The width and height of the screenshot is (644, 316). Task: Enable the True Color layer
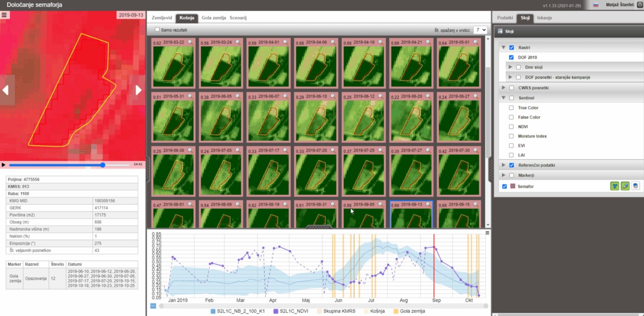point(511,108)
